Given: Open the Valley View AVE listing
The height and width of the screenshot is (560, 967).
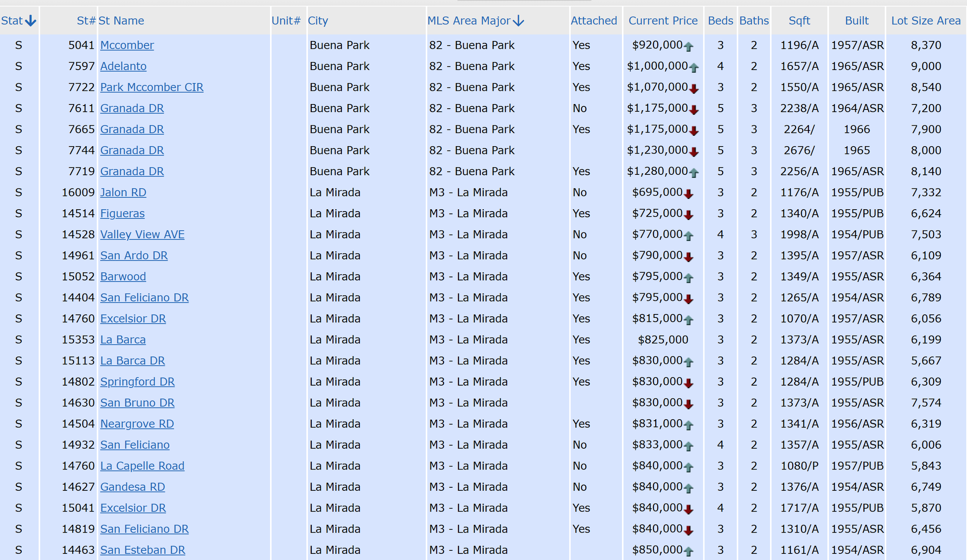Looking at the screenshot, I should tap(142, 234).
